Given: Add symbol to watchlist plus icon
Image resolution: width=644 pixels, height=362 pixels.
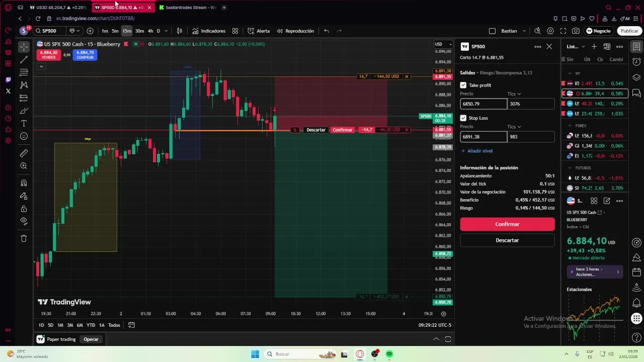Looking at the screenshot, I should pyautogui.click(x=594, y=46).
